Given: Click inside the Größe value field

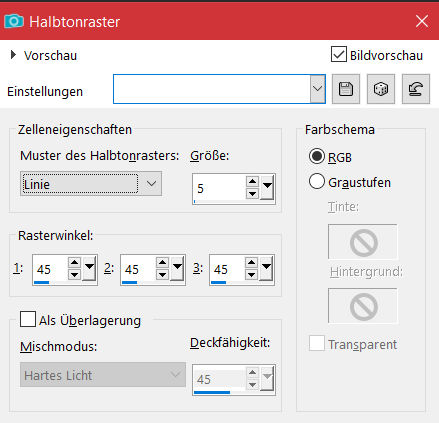Looking at the screenshot, I should point(219,188).
